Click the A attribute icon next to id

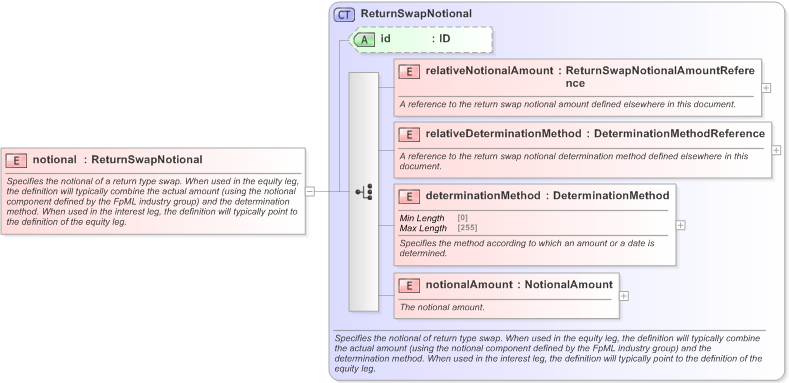364,40
